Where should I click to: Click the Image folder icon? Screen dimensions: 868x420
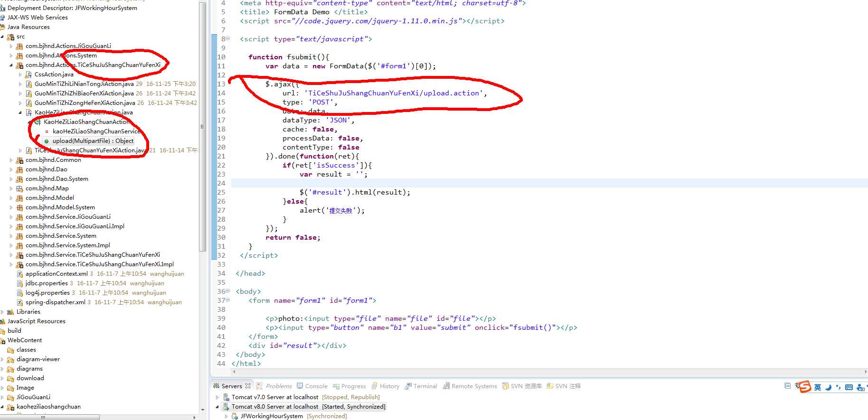pyautogui.click(x=10, y=388)
